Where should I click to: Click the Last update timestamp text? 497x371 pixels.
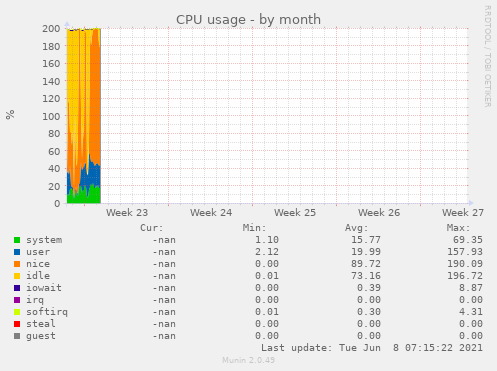pyautogui.click(x=372, y=348)
